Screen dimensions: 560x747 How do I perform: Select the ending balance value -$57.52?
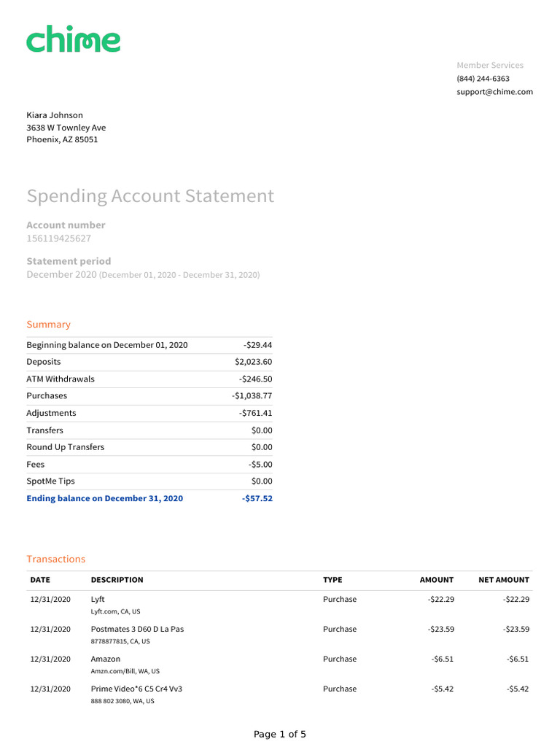point(257,498)
